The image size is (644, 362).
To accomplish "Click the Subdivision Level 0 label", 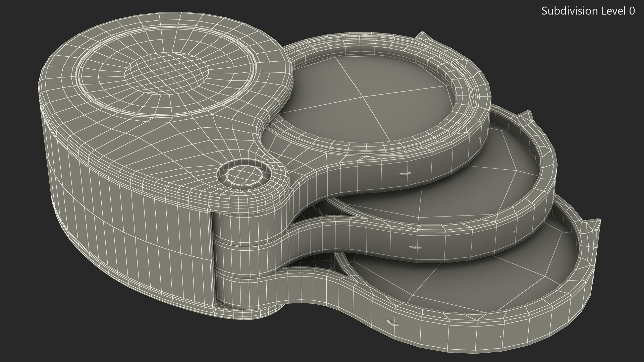I will (x=588, y=11).
